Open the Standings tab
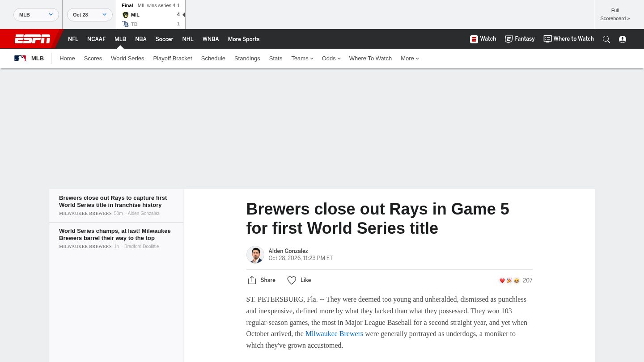 pyautogui.click(x=247, y=59)
